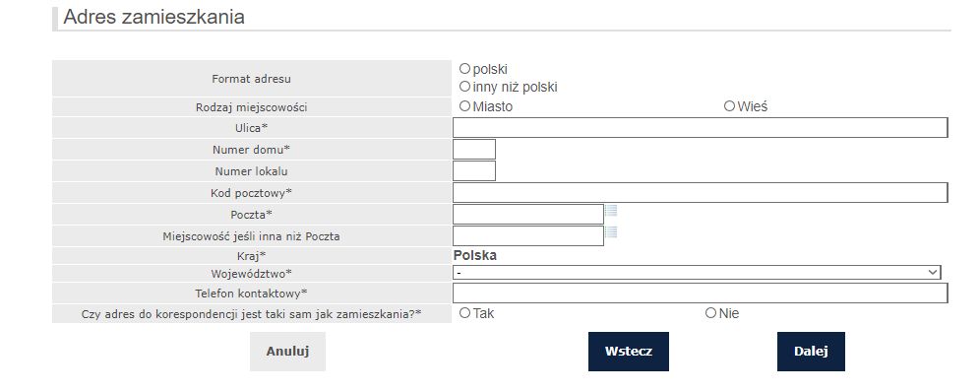Expand the Województwo dropdown
980x391 pixels.
(697, 272)
